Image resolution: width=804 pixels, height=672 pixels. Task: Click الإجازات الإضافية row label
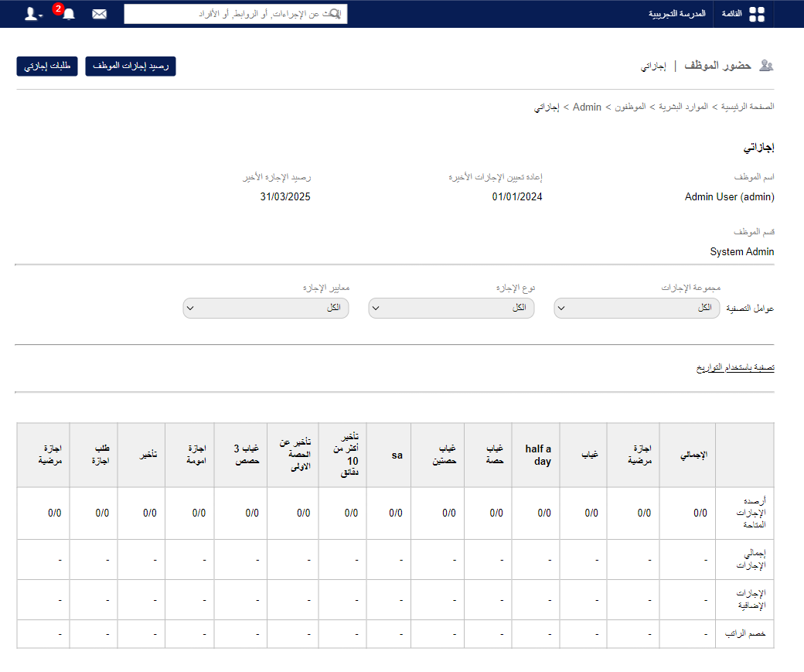coord(751,599)
